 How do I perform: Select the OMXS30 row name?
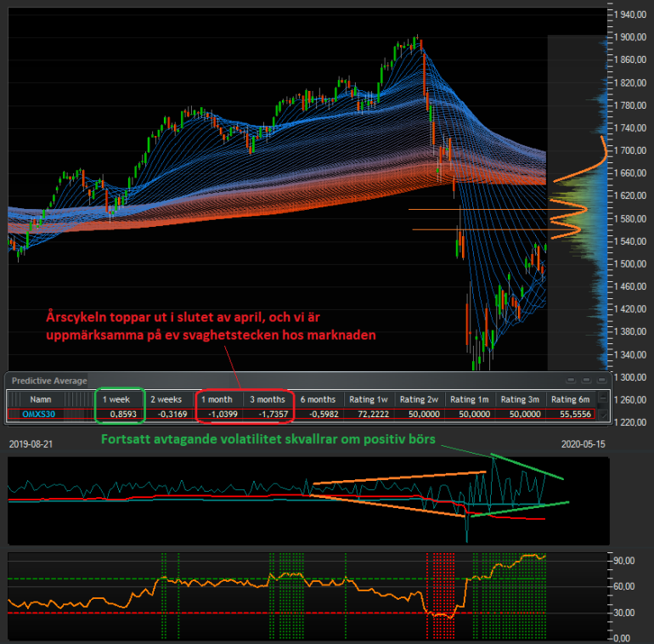click(x=38, y=414)
